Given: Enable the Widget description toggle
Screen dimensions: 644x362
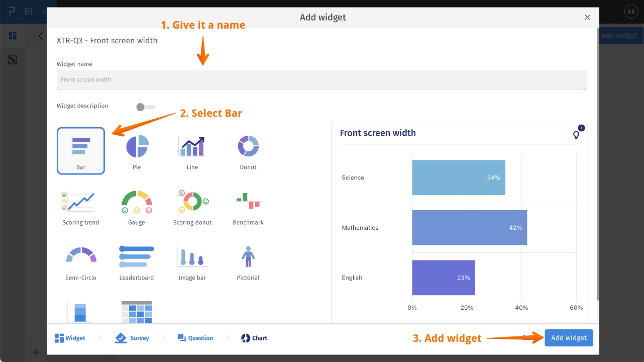Looking at the screenshot, I should tap(145, 107).
